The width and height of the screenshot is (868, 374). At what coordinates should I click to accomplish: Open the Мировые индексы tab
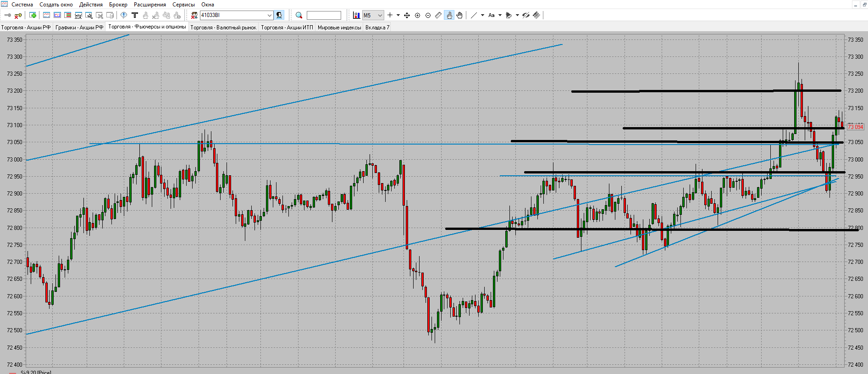pos(339,28)
